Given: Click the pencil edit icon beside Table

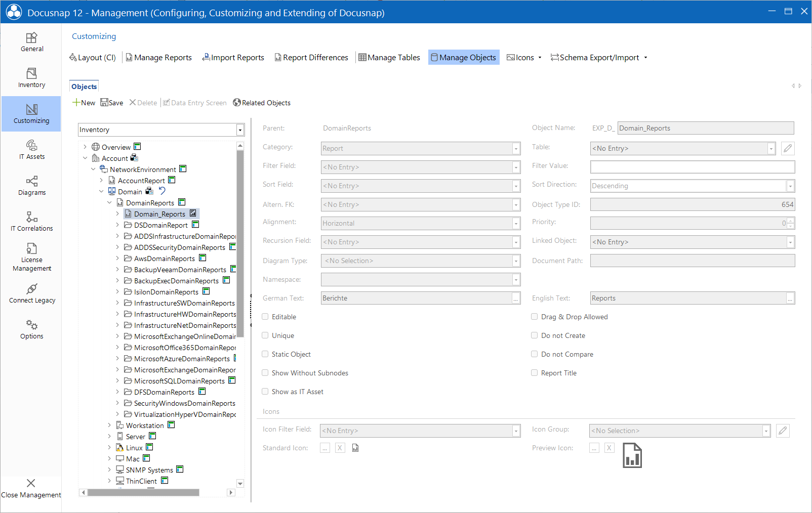Looking at the screenshot, I should (787, 148).
